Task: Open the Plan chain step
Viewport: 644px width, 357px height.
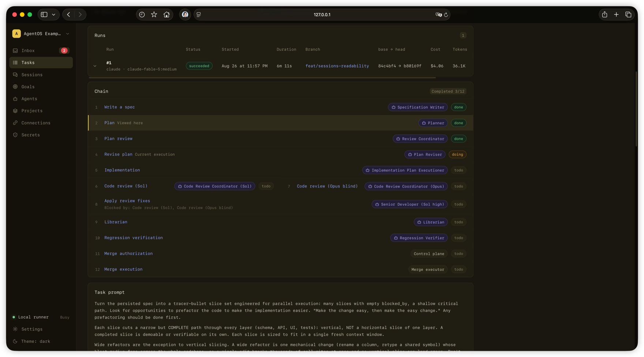Action: pos(109,123)
